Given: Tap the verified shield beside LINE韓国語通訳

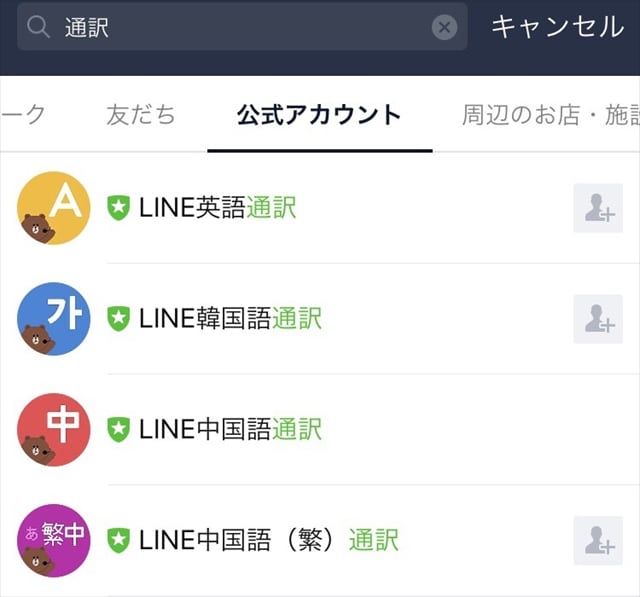Looking at the screenshot, I should 119,319.
